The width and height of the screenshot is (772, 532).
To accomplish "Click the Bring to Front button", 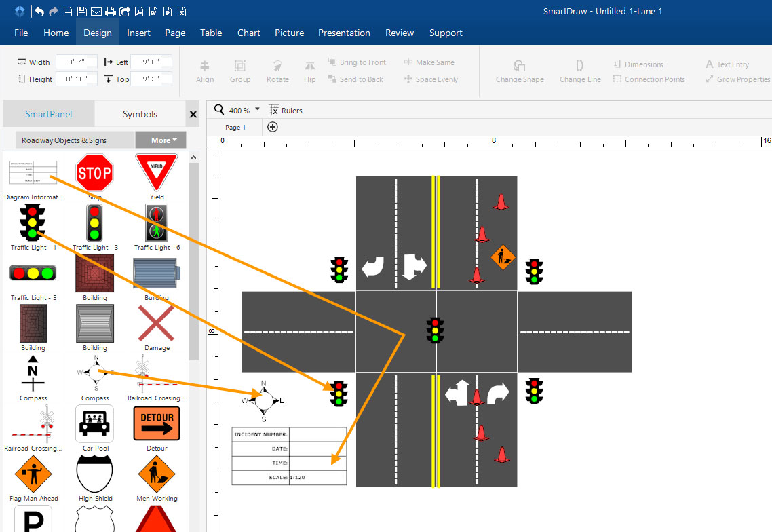I will tap(357, 62).
